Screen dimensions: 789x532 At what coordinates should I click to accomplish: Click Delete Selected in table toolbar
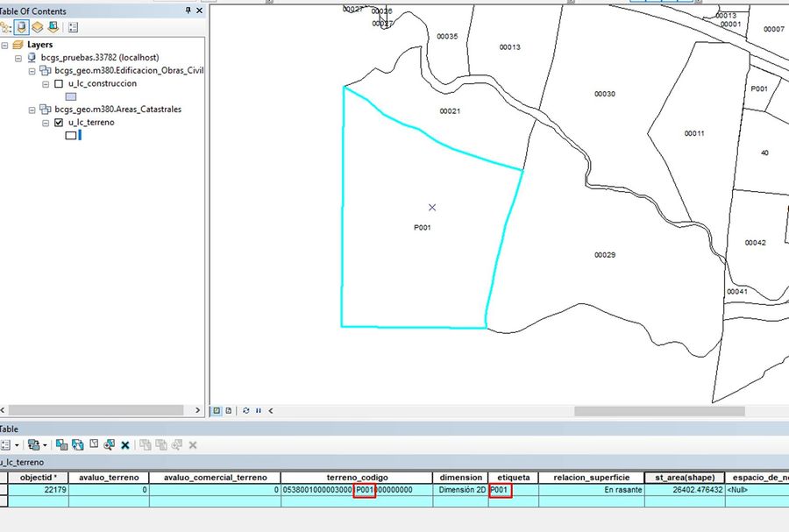[x=125, y=445]
